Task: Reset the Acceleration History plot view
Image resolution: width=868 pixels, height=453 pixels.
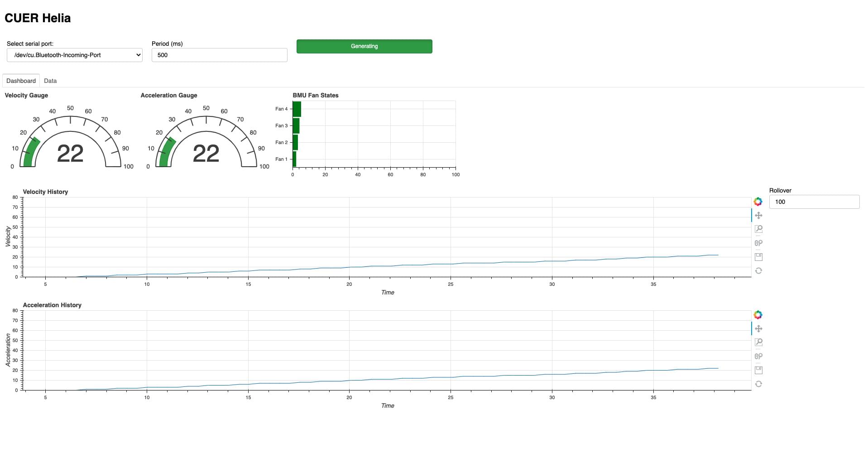Action: (x=758, y=384)
